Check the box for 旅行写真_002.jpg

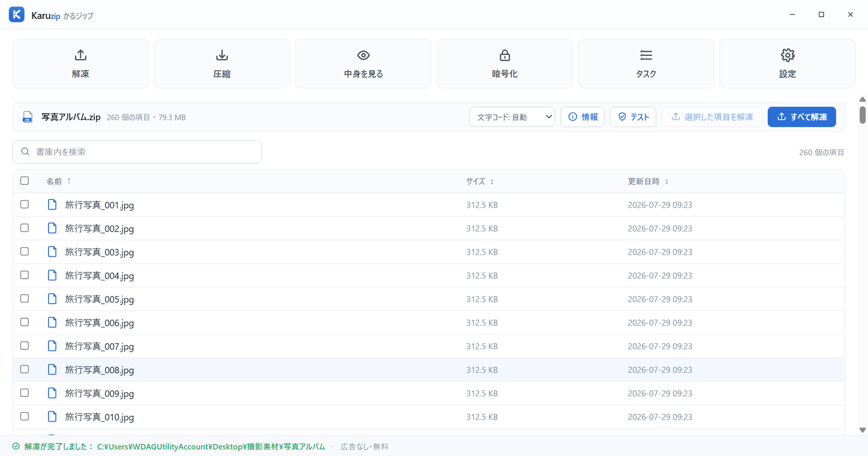[x=24, y=228]
